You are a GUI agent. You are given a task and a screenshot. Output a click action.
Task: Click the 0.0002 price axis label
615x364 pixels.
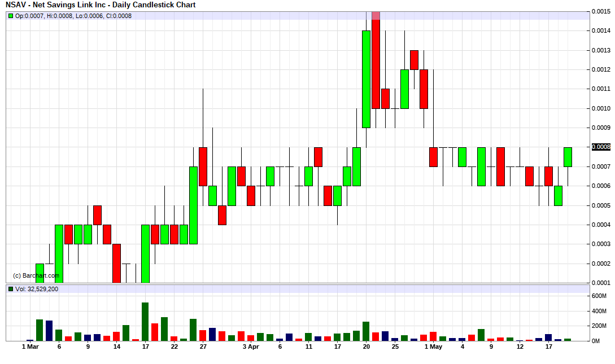coord(601,264)
